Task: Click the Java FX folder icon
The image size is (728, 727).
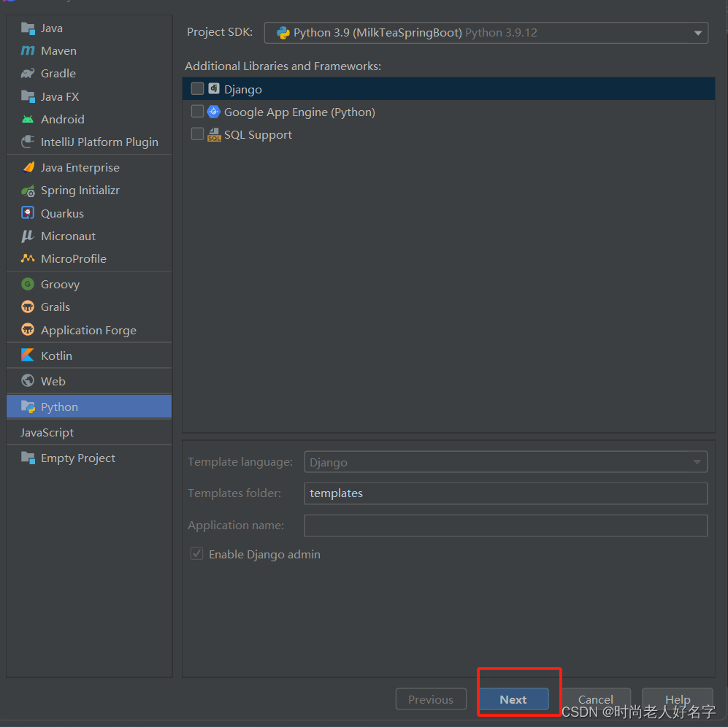Action: click(x=28, y=96)
